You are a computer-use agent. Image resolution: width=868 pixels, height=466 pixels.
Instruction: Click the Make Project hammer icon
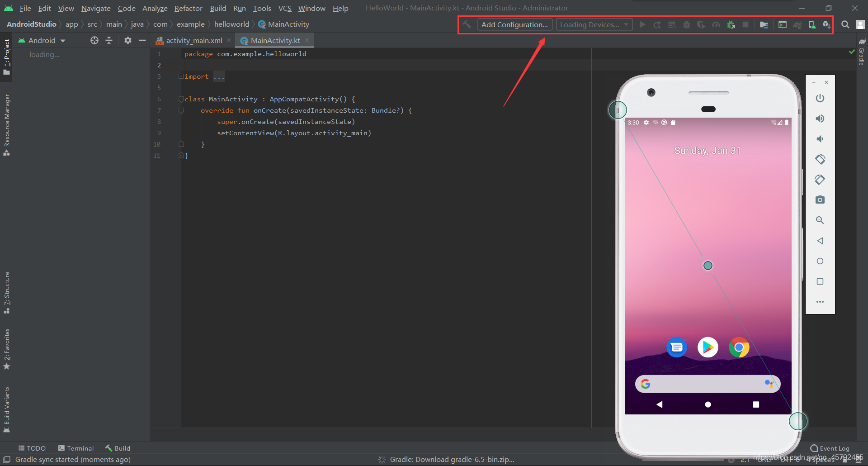tap(467, 24)
